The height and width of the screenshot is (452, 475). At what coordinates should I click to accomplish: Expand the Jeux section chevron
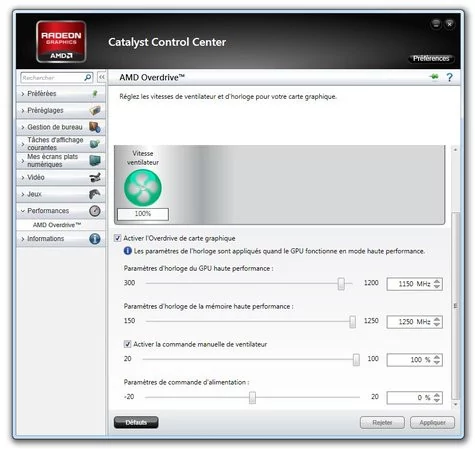(x=23, y=194)
